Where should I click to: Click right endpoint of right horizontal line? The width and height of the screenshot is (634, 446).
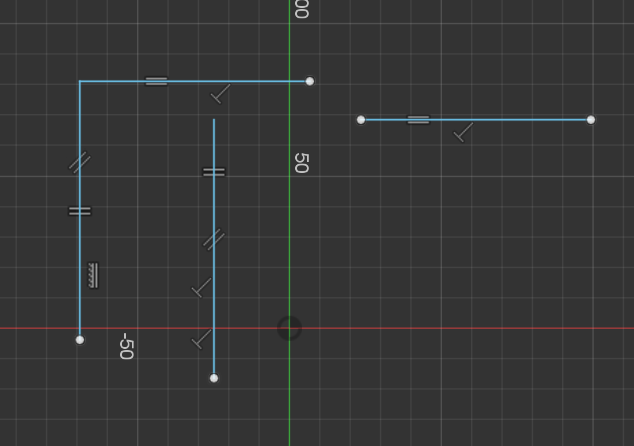(x=590, y=120)
